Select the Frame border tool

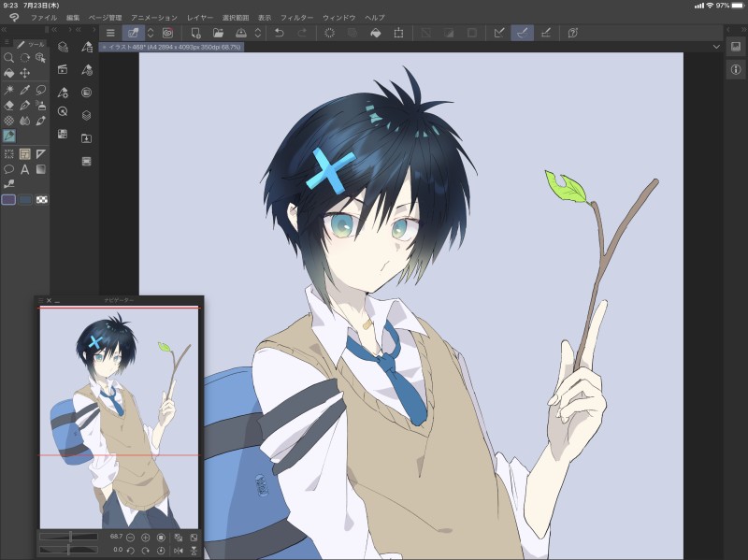click(x=25, y=153)
